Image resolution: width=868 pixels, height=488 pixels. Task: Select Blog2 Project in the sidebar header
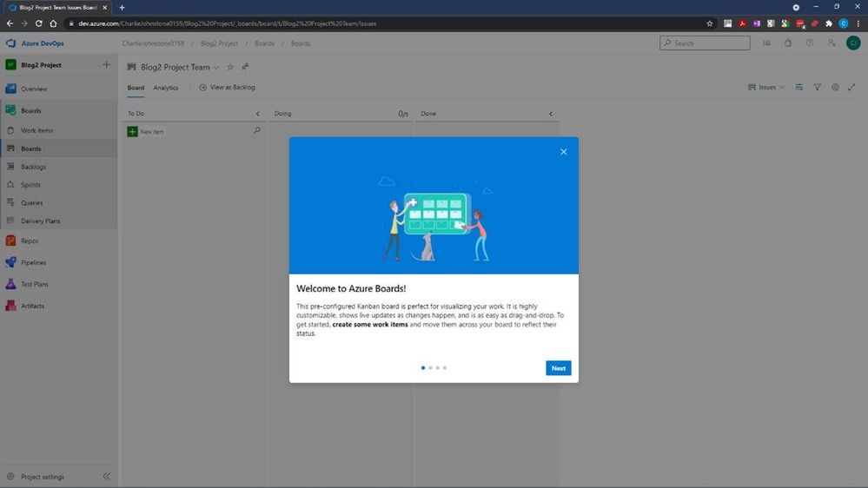[41, 65]
